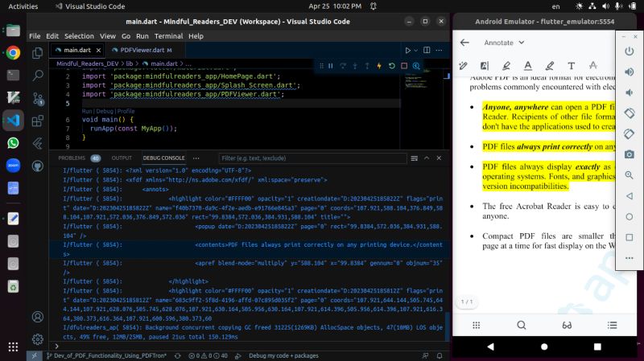The image size is (644, 361).
Task: Stop the debug session
Action: point(404,66)
